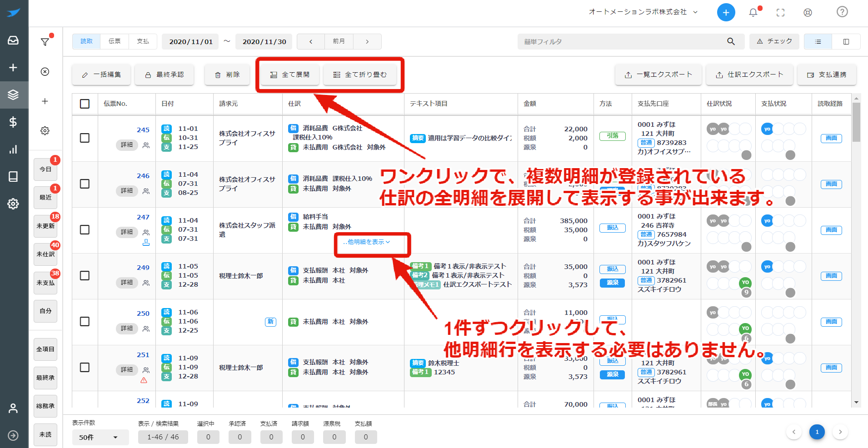This screenshot has height=448, width=868.
Task: Click the 支払連携 button
Action: pyautogui.click(x=827, y=75)
